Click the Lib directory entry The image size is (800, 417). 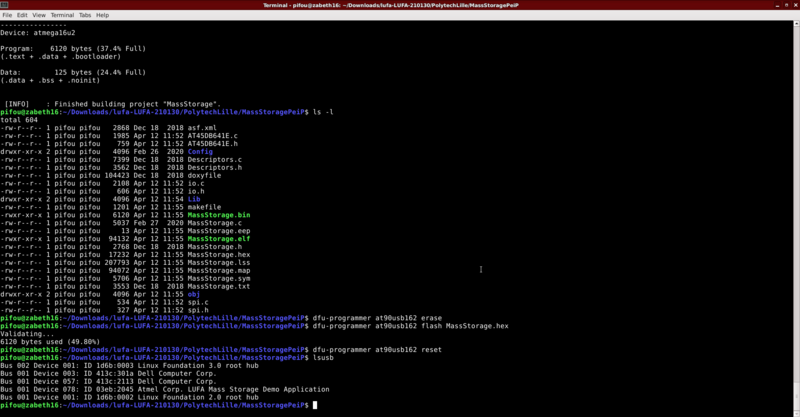(194, 199)
